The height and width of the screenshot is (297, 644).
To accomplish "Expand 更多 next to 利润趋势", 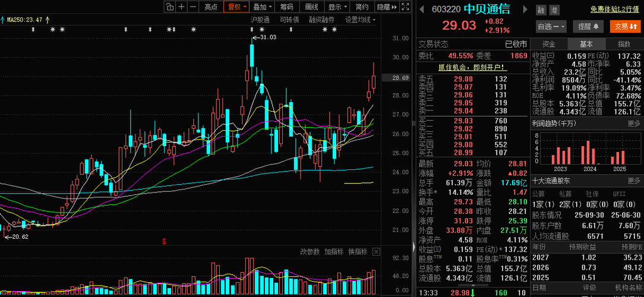I will pos(634,123).
